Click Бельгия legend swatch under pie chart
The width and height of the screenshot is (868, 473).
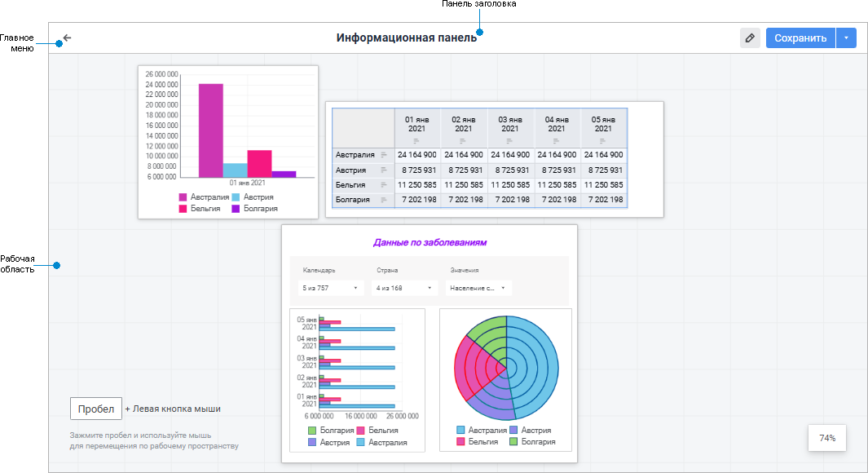pyautogui.click(x=460, y=441)
